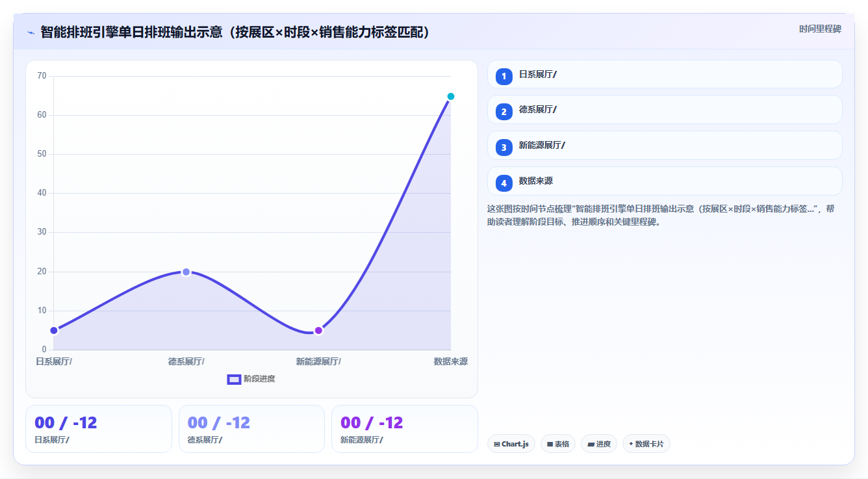Click the 新能源展厅/ data point on chart
The image size is (868, 479).
coord(318,330)
